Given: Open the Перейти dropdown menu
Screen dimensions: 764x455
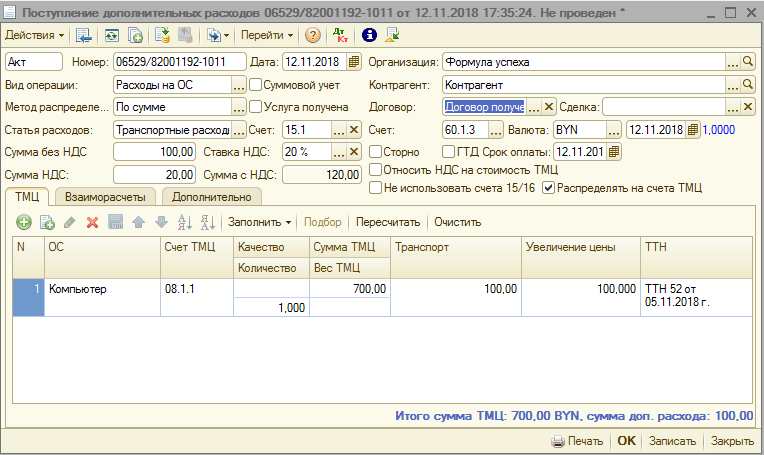Looking at the screenshot, I should pyautogui.click(x=265, y=35).
